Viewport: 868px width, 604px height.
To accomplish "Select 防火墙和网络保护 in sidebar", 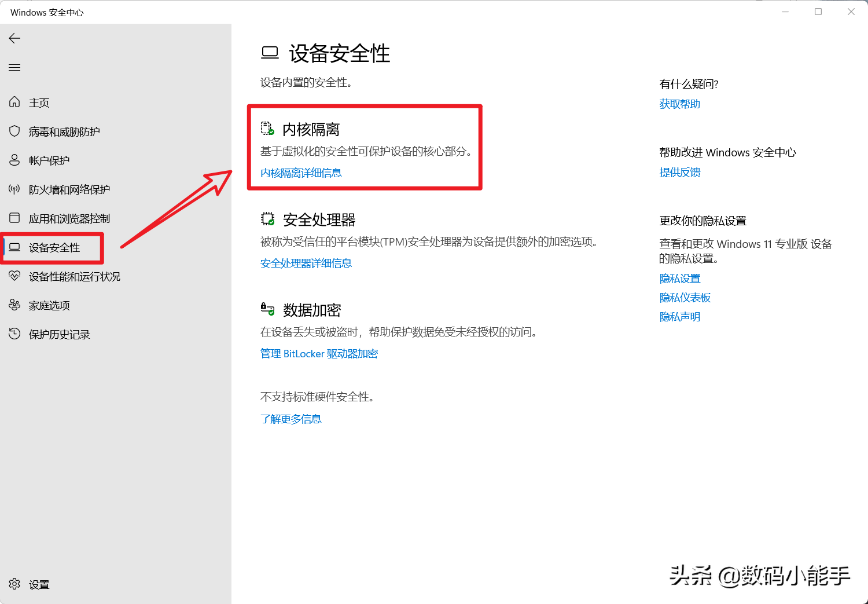I will point(69,189).
